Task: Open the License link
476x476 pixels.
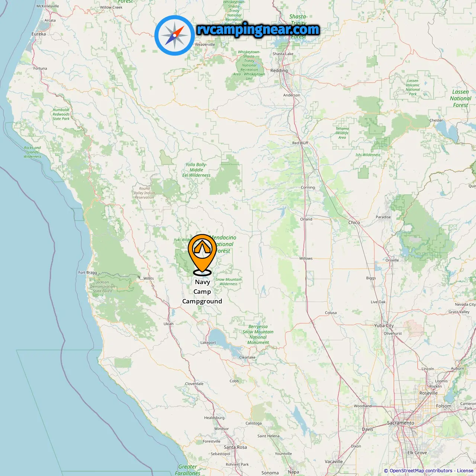Action: click(x=465, y=471)
